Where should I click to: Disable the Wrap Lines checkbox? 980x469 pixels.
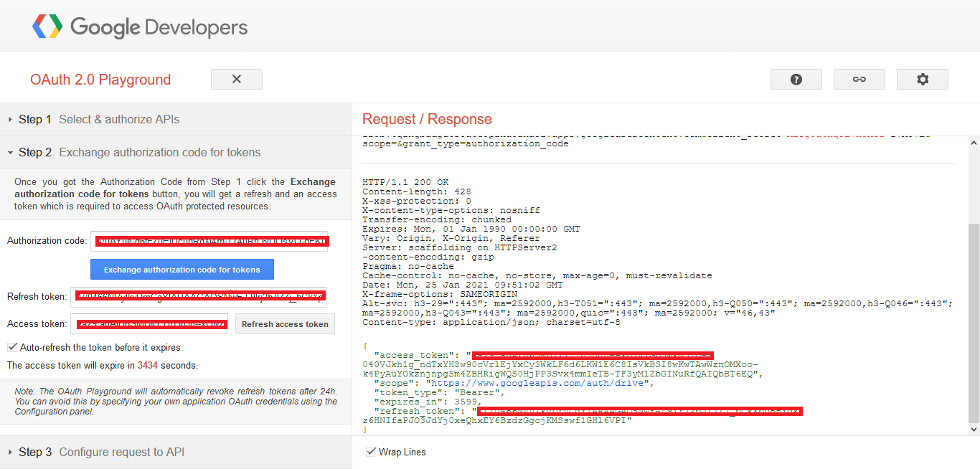pyautogui.click(x=371, y=451)
